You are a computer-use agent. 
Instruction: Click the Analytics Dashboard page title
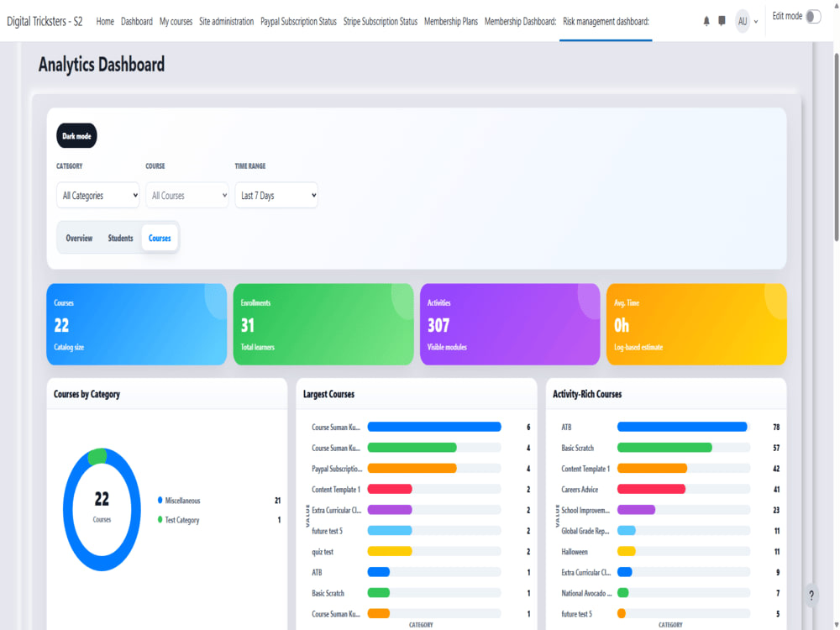coord(102,65)
